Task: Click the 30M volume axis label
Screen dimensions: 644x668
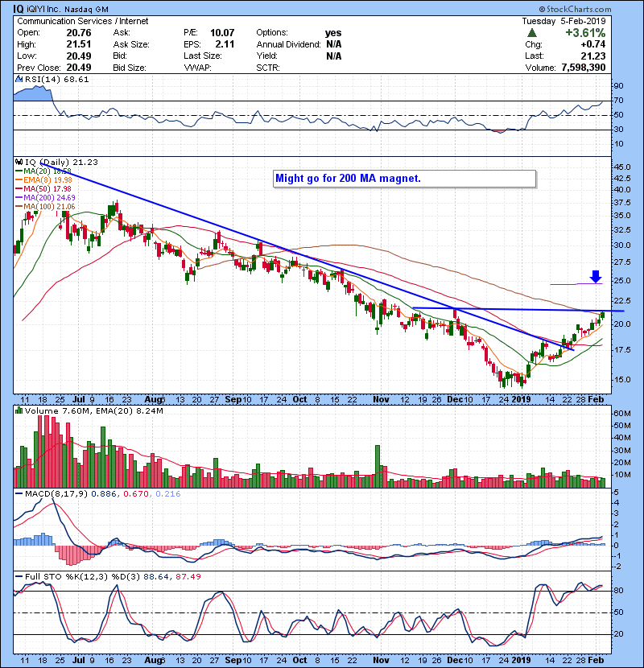Action: [622, 451]
